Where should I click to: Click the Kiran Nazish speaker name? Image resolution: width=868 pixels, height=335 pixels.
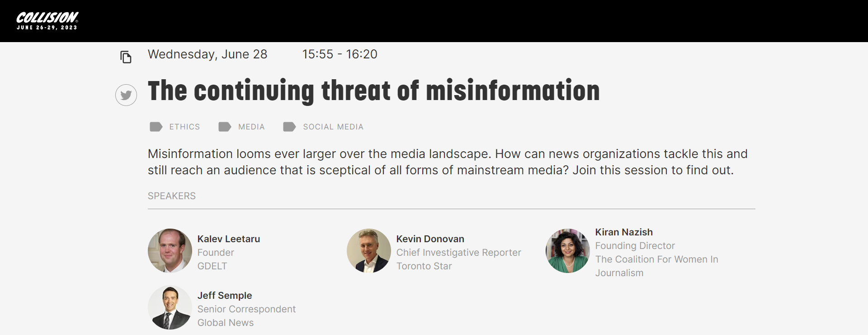(x=624, y=232)
